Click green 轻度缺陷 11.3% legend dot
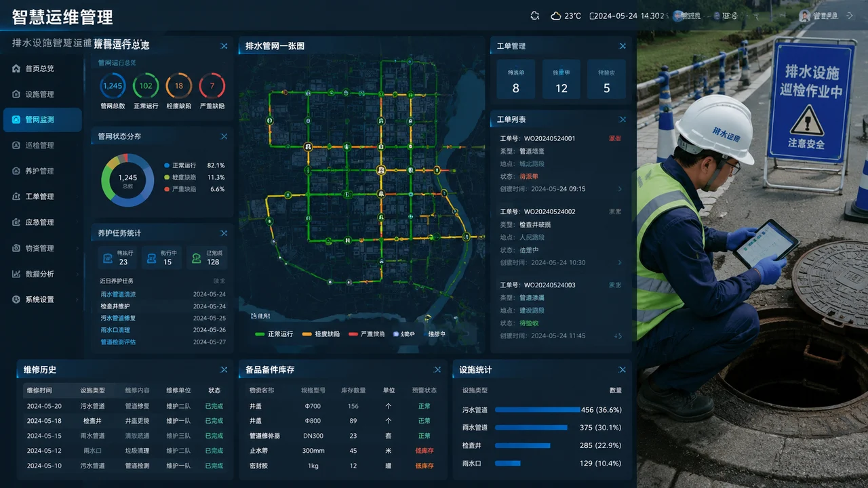The width and height of the screenshot is (868, 488). 167,177
